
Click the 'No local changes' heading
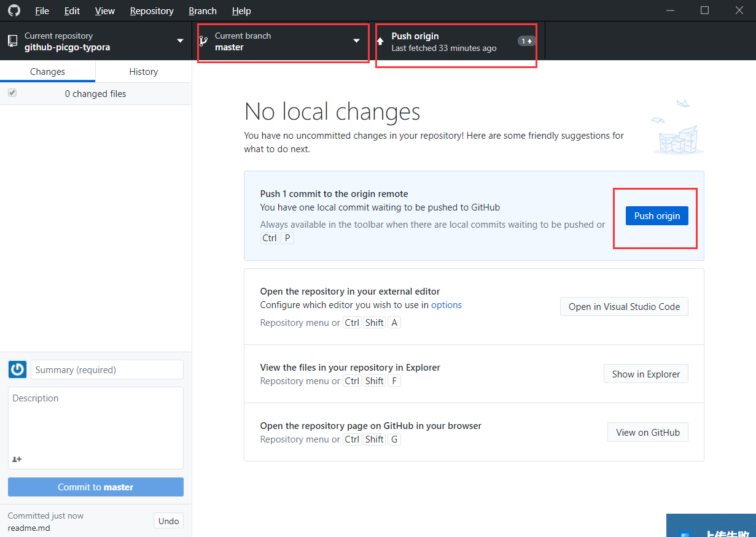click(x=332, y=112)
